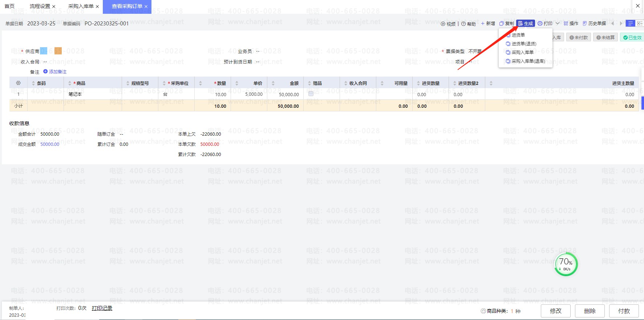This screenshot has height=320, width=644.
Task: Open the 操作 actions menu
Action: (x=571, y=24)
